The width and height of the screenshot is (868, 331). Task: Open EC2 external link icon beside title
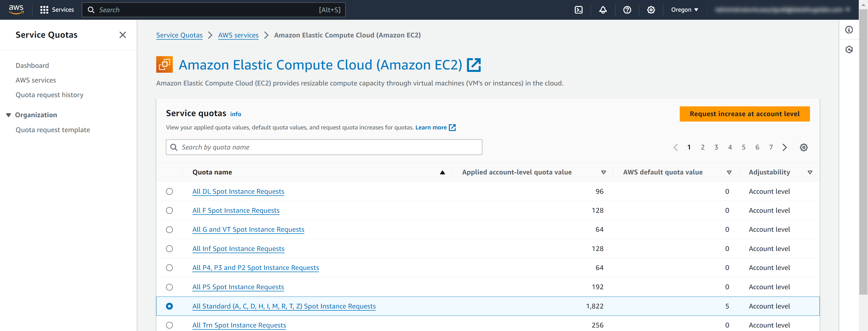tap(473, 65)
